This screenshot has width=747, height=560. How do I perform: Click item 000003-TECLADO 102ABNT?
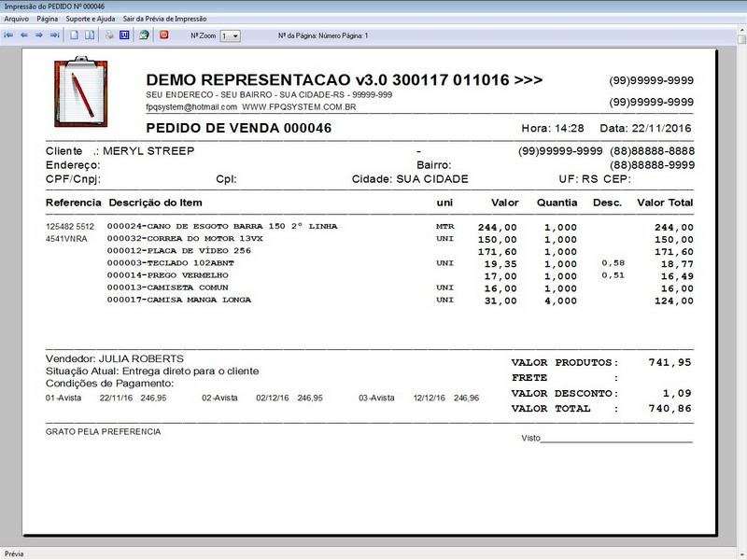click(171, 263)
